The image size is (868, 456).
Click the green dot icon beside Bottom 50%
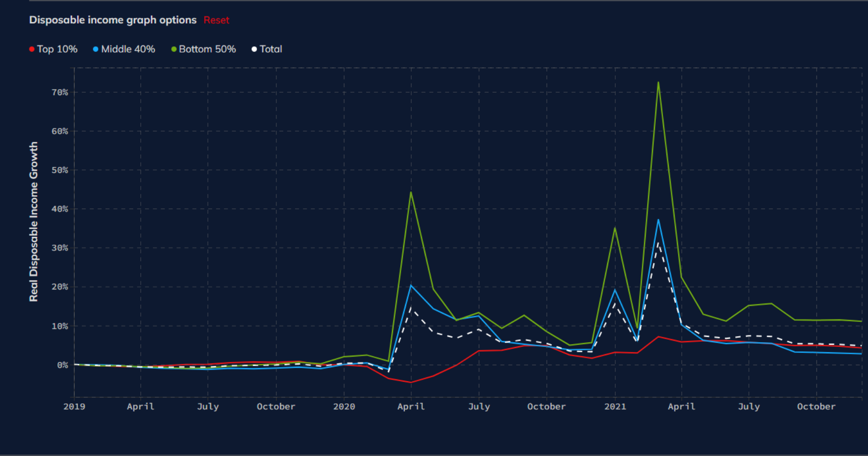(174, 49)
